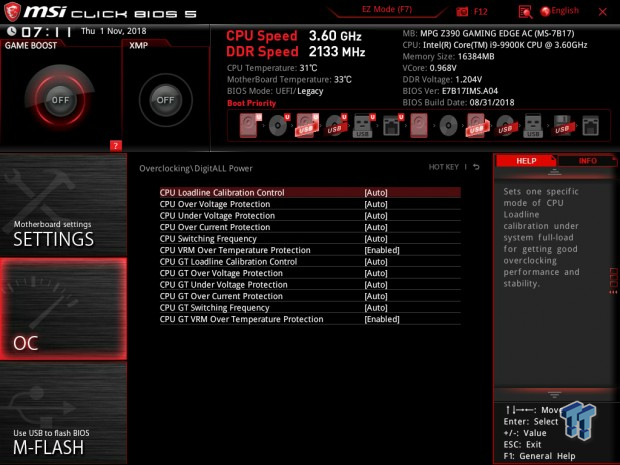
Task: Open CPU GT Under Voltage Protection value
Action: point(376,285)
